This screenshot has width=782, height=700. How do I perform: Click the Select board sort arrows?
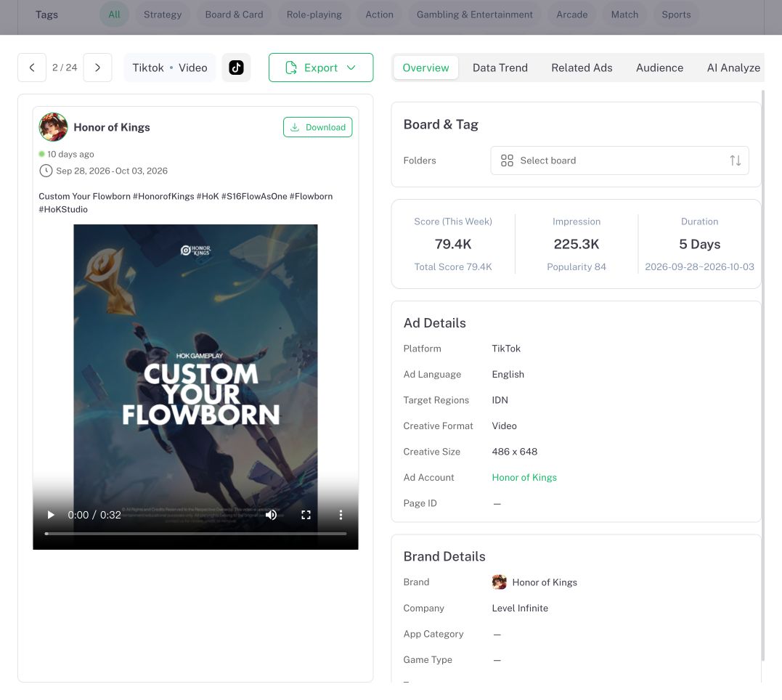735,160
